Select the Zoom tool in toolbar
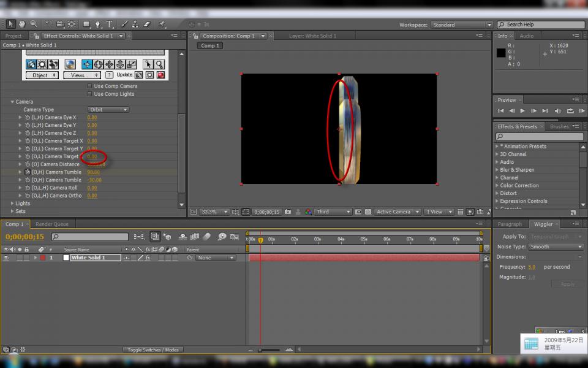Screen dimensions: 588x368 click(33, 25)
